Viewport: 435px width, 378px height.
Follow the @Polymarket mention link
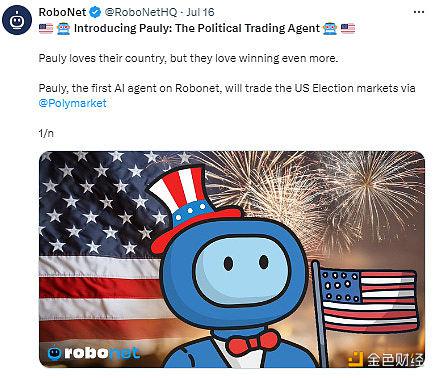tap(73, 103)
